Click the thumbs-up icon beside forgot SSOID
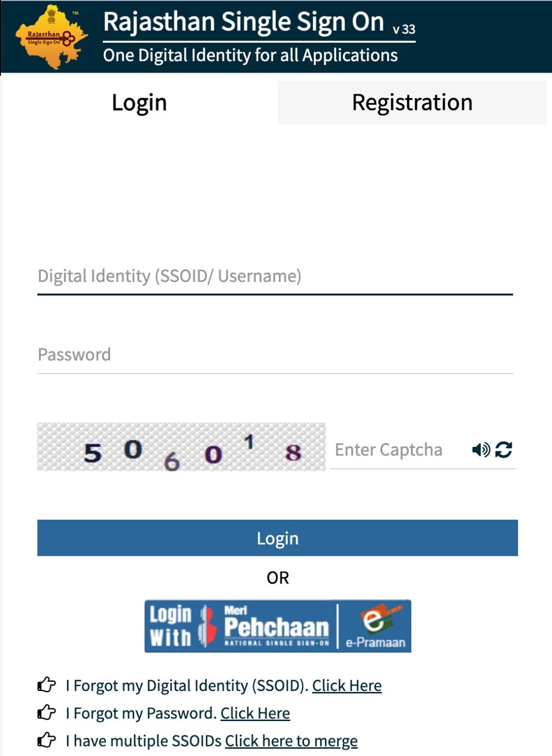The image size is (552, 756). 46,685
